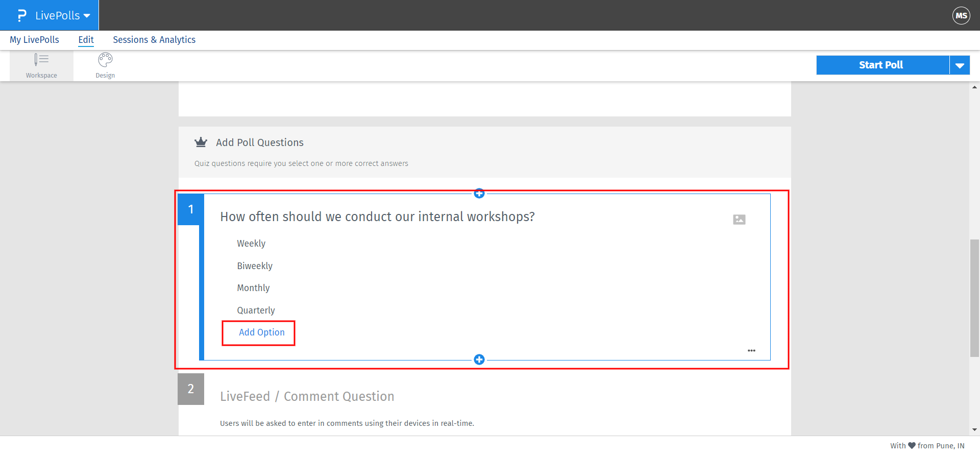Click the LivePolls logo icon
980x456 pixels.
coord(21,15)
